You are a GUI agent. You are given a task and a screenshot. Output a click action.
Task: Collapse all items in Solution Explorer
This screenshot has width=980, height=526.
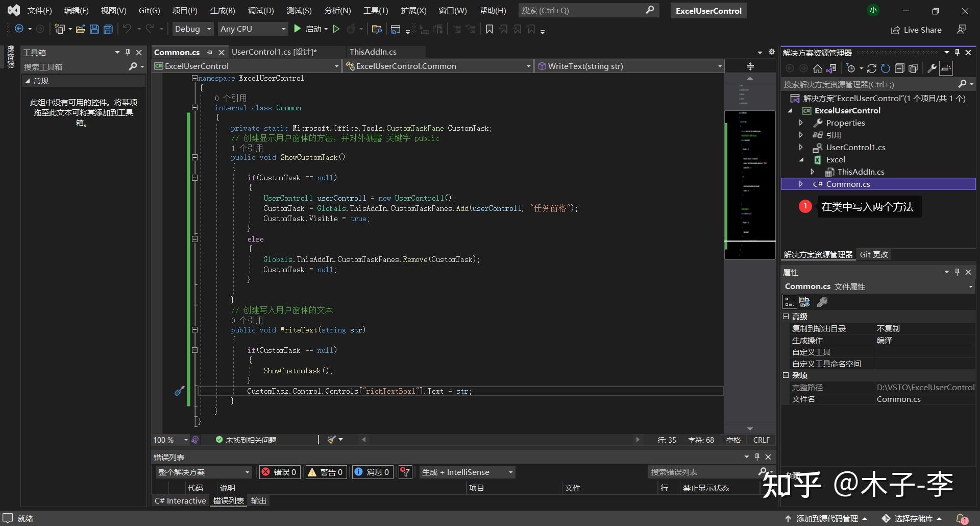(x=899, y=68)
